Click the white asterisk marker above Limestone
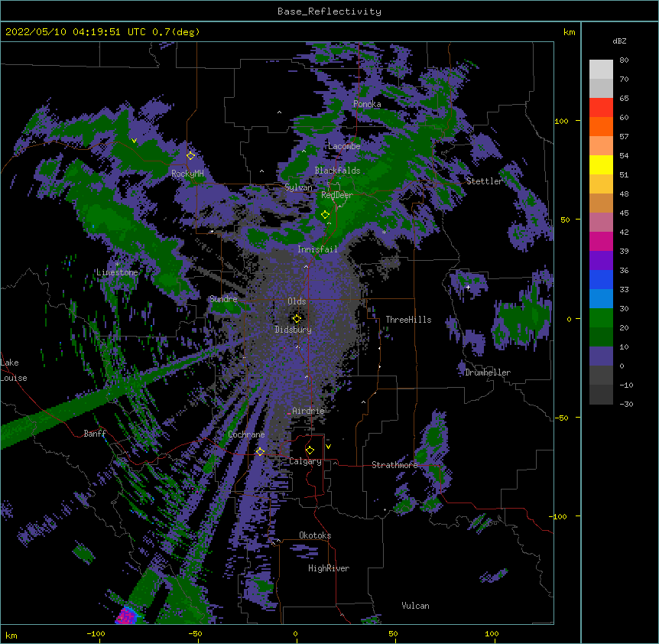This screenshot has height=644, width=659. (118, 265)
